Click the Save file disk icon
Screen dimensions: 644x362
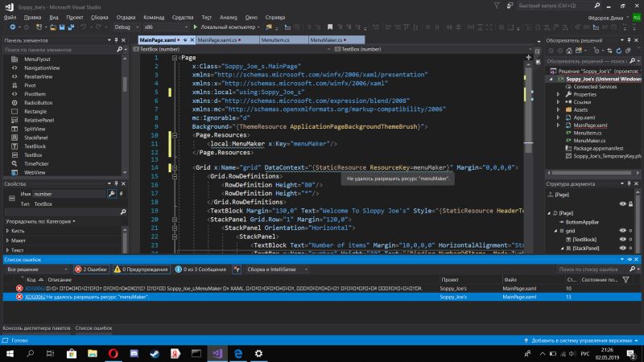(x=62, y=27)
